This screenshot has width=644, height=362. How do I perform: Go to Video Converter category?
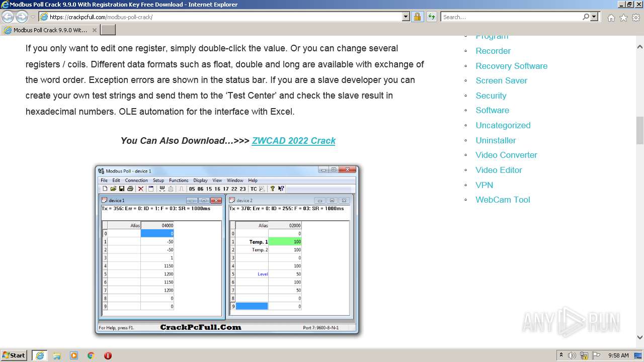[x=507, y=155]
